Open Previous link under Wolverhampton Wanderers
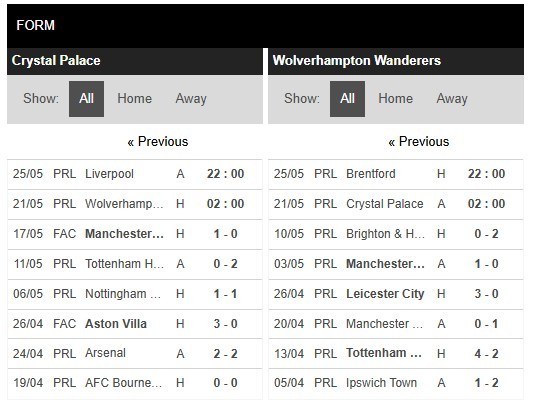Viewport: 533px width, 406px height. (x=418, y=141)
